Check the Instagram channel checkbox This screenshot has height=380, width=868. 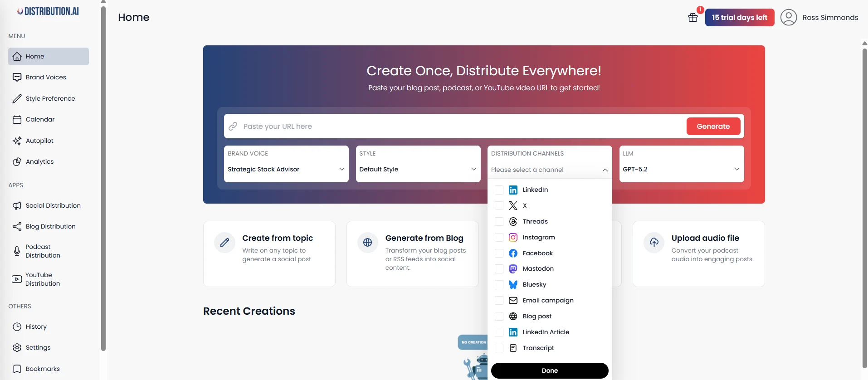499,238
